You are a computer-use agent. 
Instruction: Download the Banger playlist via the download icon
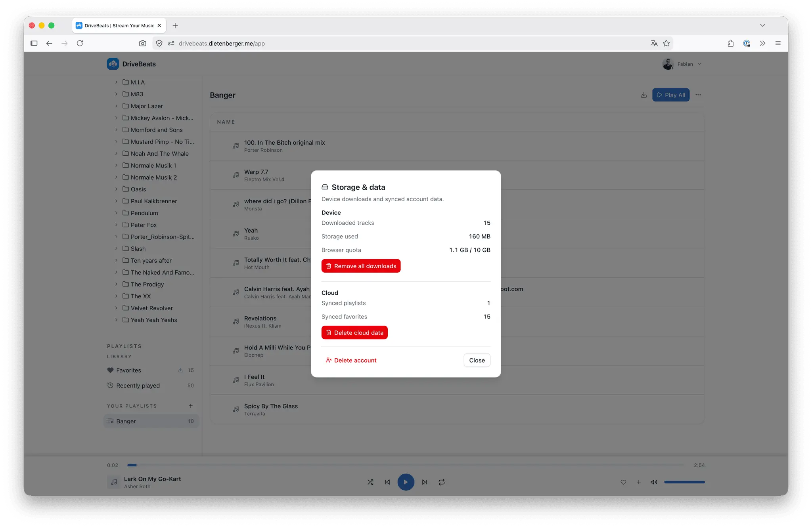[643, 95]
